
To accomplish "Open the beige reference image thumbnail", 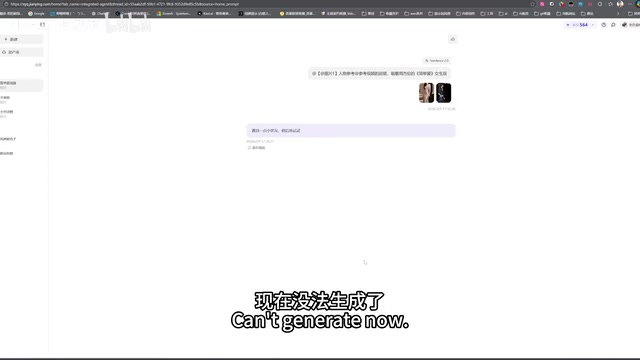I will click(426, 93).
